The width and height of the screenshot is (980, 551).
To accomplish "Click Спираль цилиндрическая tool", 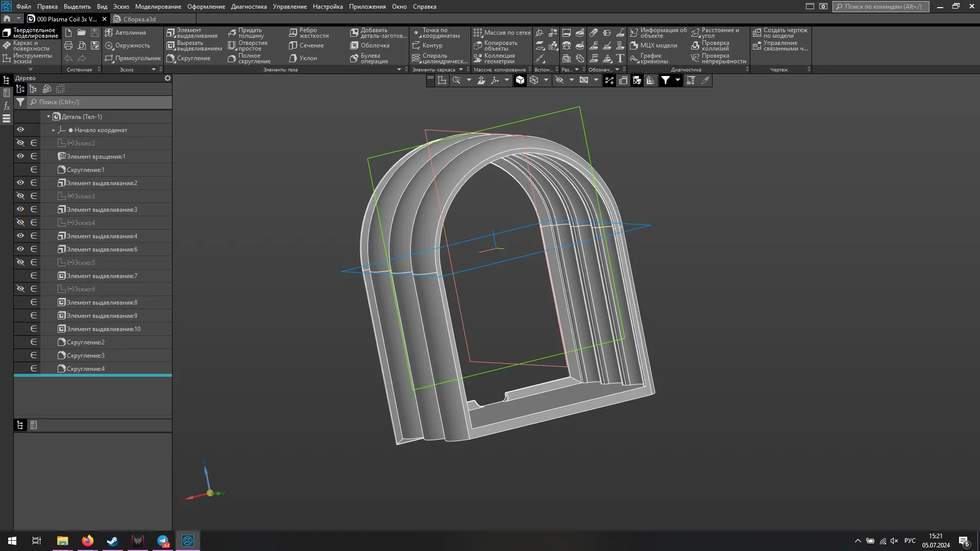I will pyautogui.click(x=439, y=58).
